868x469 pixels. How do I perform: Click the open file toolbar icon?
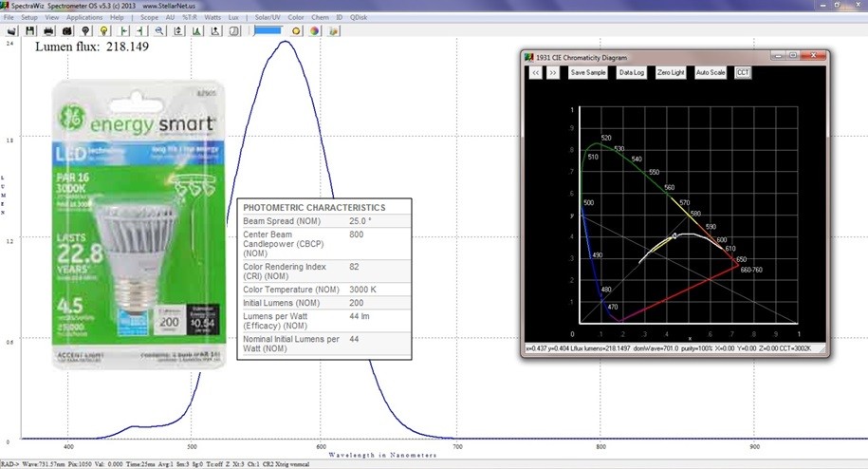pos(11,31)
